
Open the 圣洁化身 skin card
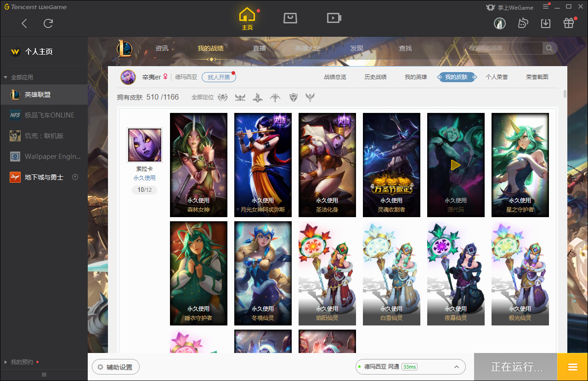click(327, 165)
